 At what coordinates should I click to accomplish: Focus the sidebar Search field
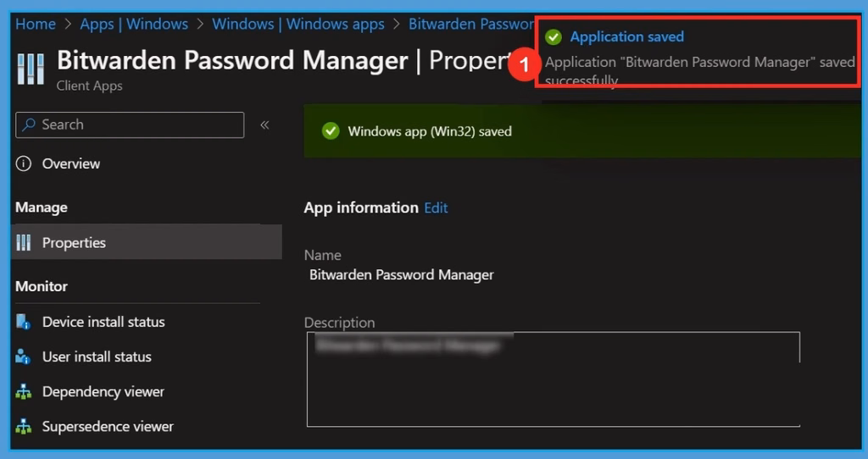[x=130, y=125]
